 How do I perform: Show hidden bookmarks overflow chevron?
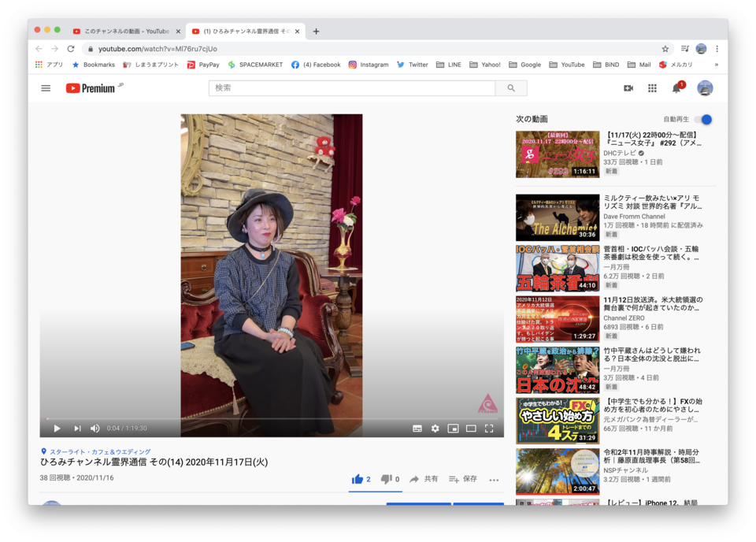coord(716,65)
